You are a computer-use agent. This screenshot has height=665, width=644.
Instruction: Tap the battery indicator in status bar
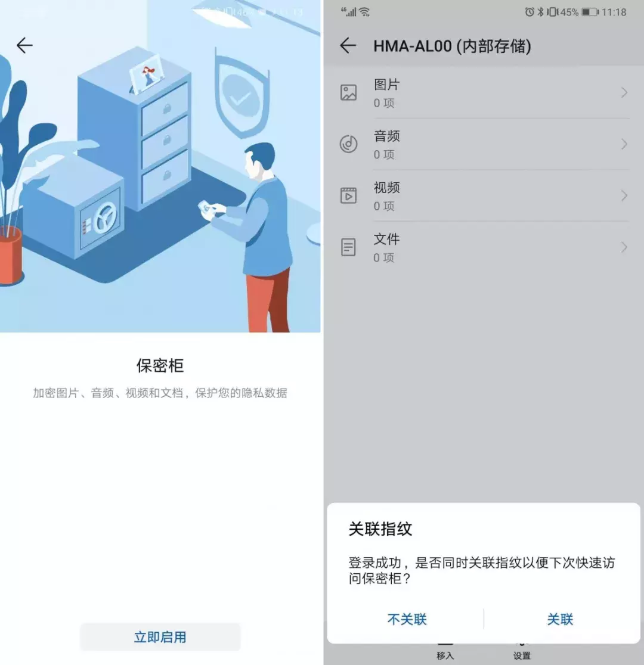[x=590, y=13]
